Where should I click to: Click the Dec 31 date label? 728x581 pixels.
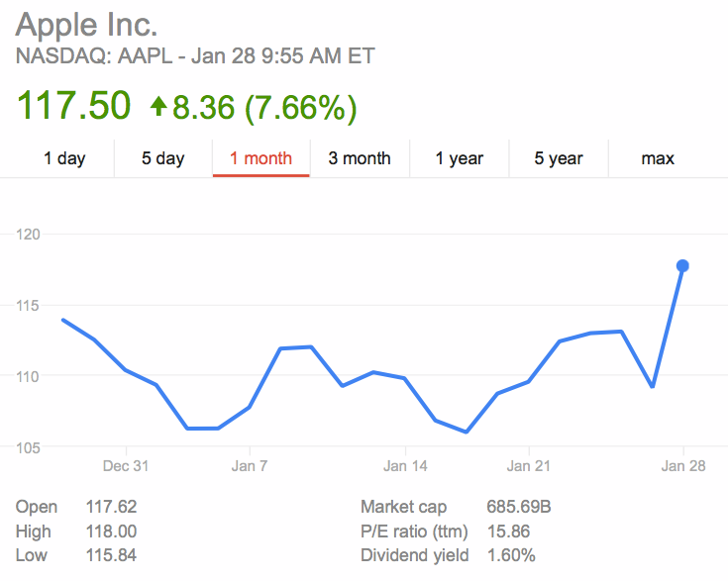126,465
